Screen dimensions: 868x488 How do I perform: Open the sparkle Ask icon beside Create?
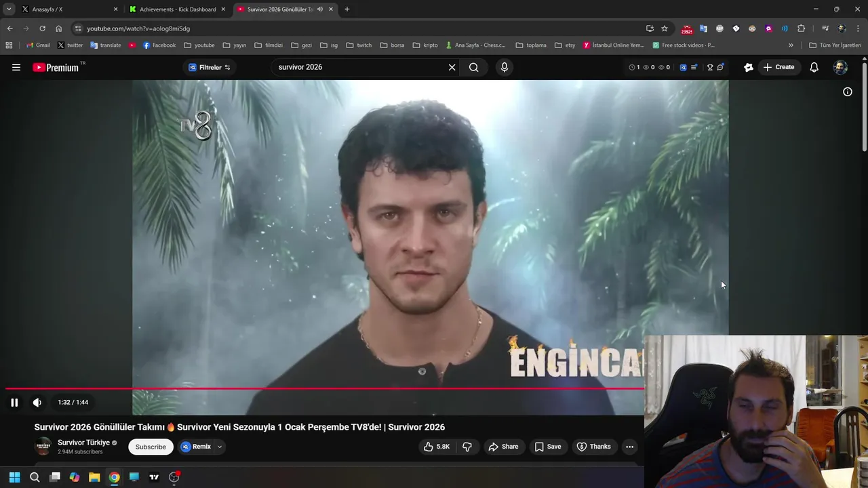pos(749,67)
